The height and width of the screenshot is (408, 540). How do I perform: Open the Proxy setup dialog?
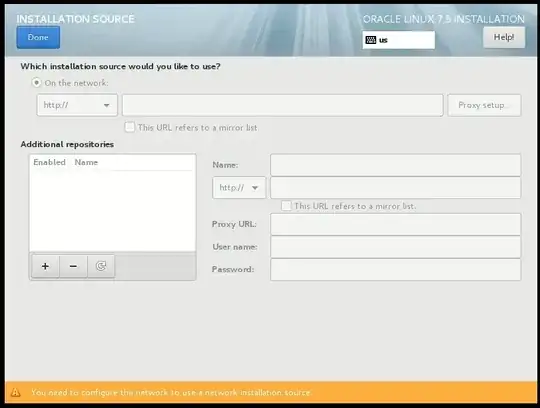pyautogui.click(x=484, y=105)
